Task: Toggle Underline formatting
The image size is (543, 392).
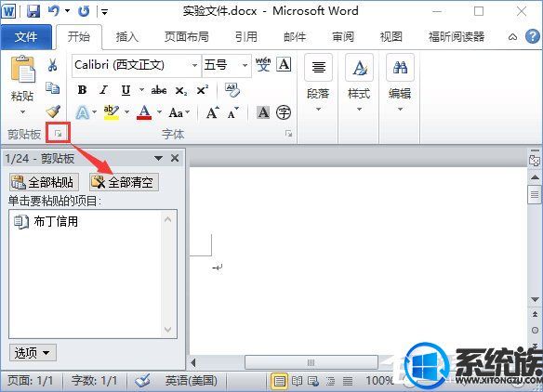Action: [126, 90]
